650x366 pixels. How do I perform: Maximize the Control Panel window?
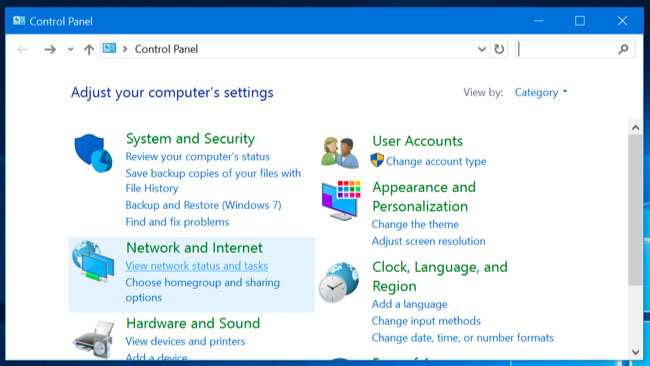coord(580,21)
